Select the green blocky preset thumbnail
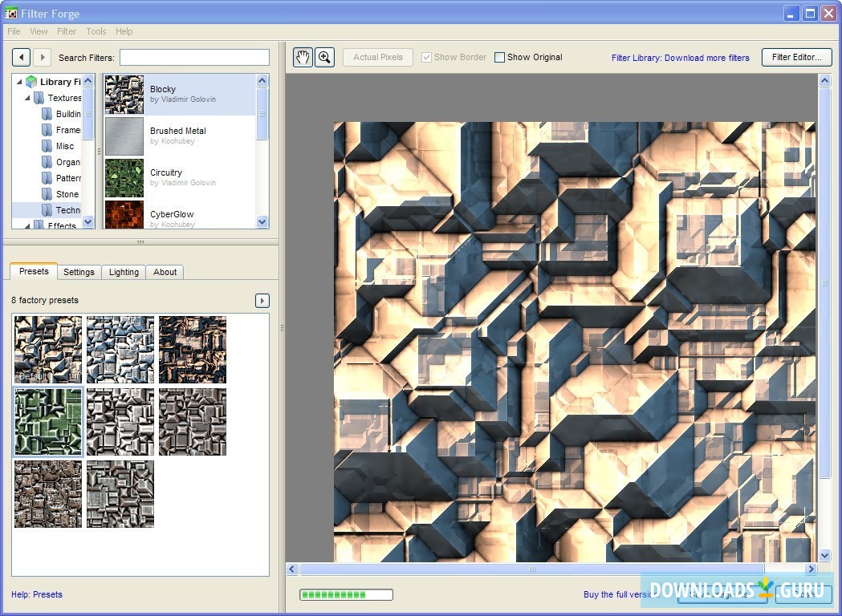Image resolution: width=842 pixels, height=616 pixels. coord(48,421)
